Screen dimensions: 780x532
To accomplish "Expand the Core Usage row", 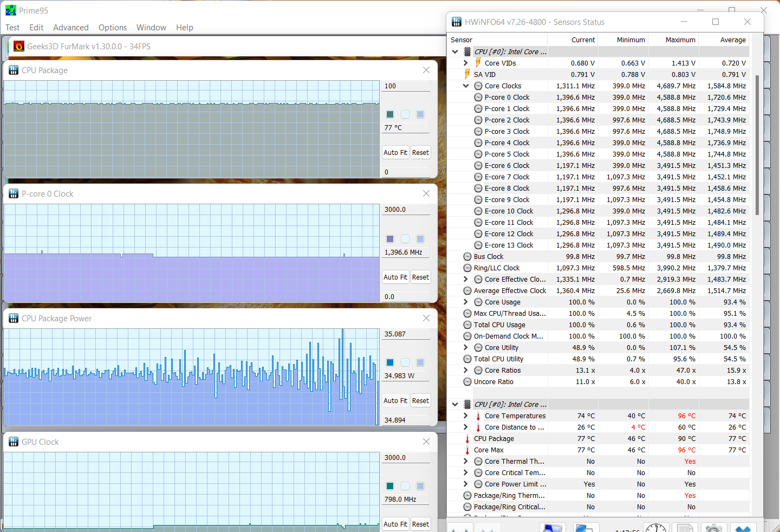I will coord(466,302).
